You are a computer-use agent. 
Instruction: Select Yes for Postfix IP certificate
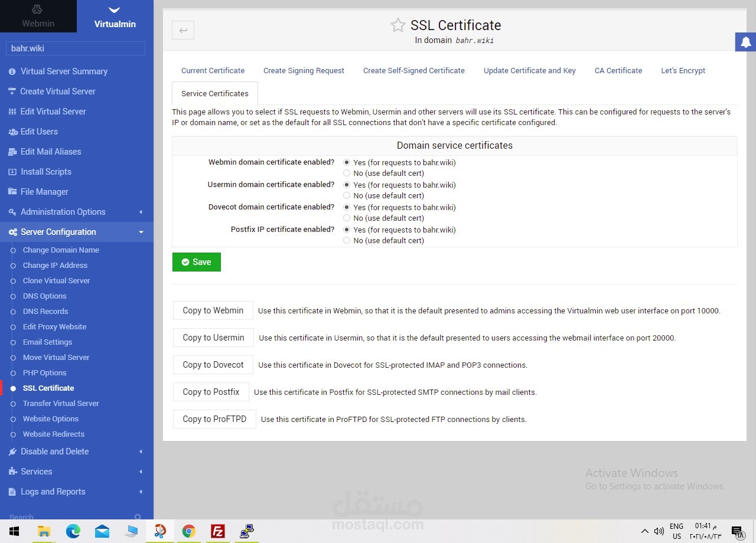347,230
